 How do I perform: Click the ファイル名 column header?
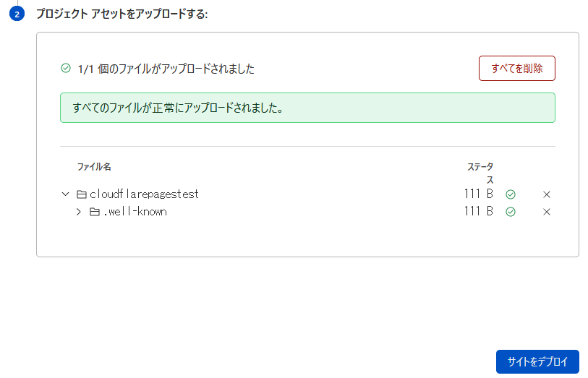[x=94, y=167]
